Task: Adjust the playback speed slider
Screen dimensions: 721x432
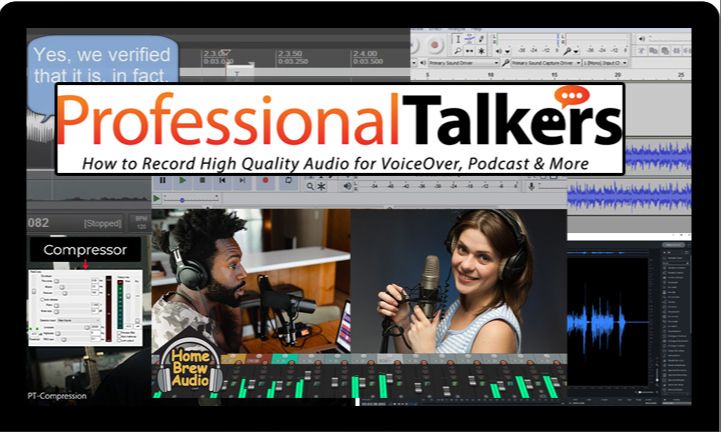Action: (191, 200)
